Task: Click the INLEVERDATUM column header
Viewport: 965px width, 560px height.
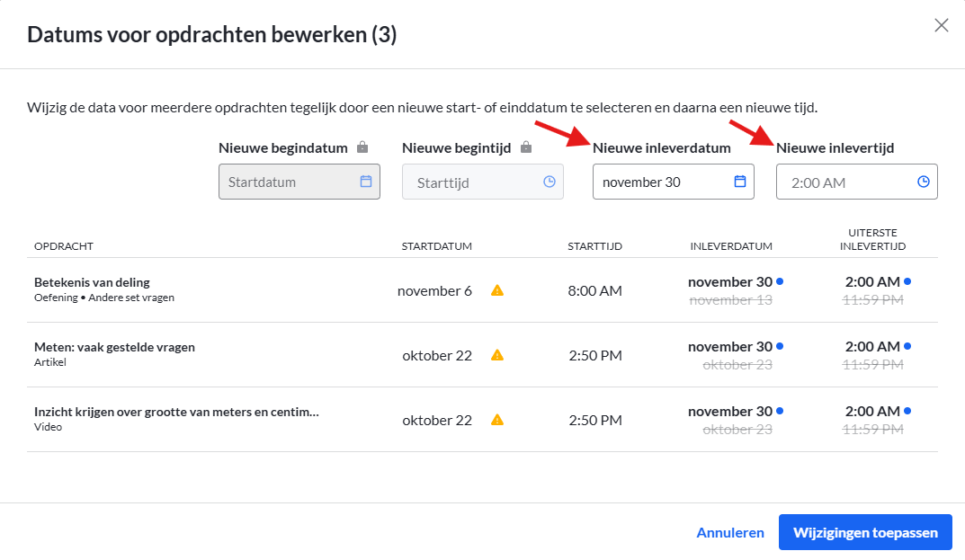Action: [731, 246]
